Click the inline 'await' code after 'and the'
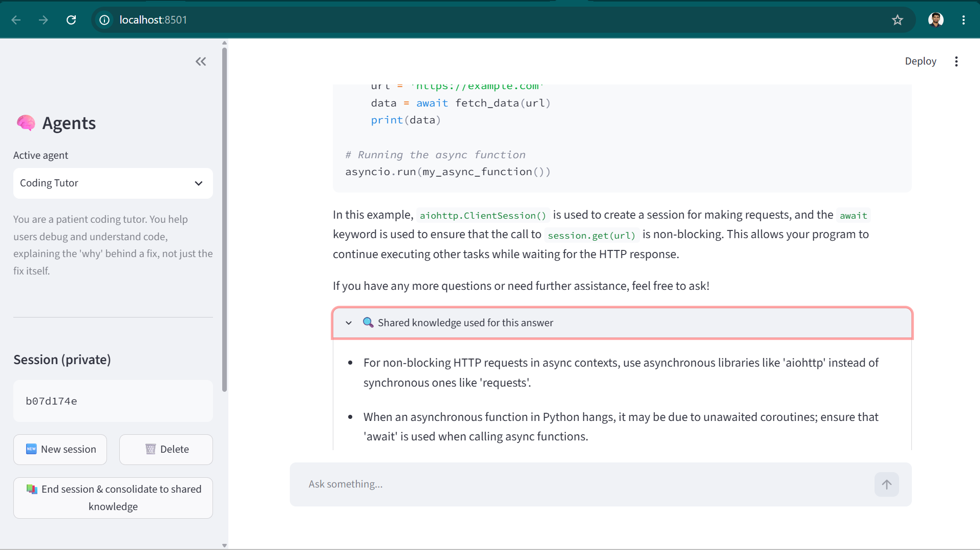 coord(853,216)
